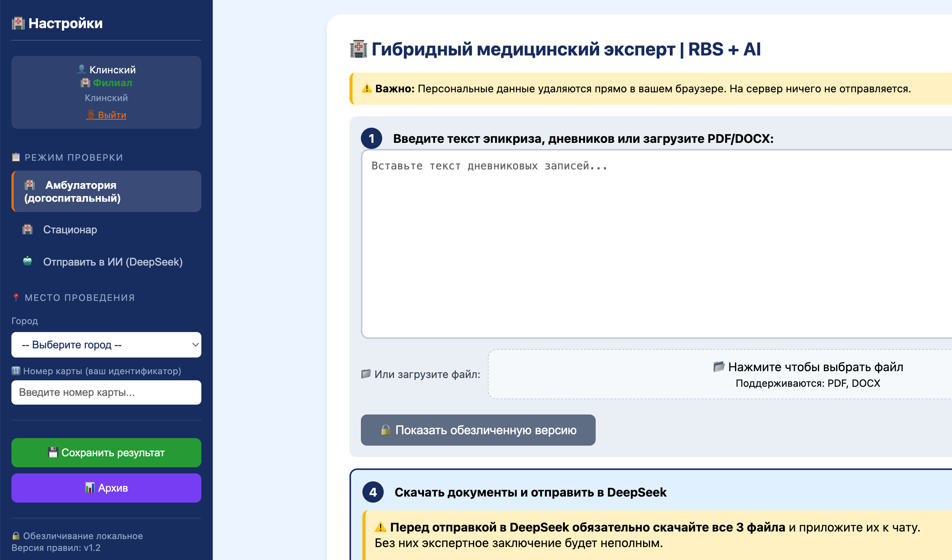
Task: Click the Обезличивание локальное status text
Action: point(83,536)
